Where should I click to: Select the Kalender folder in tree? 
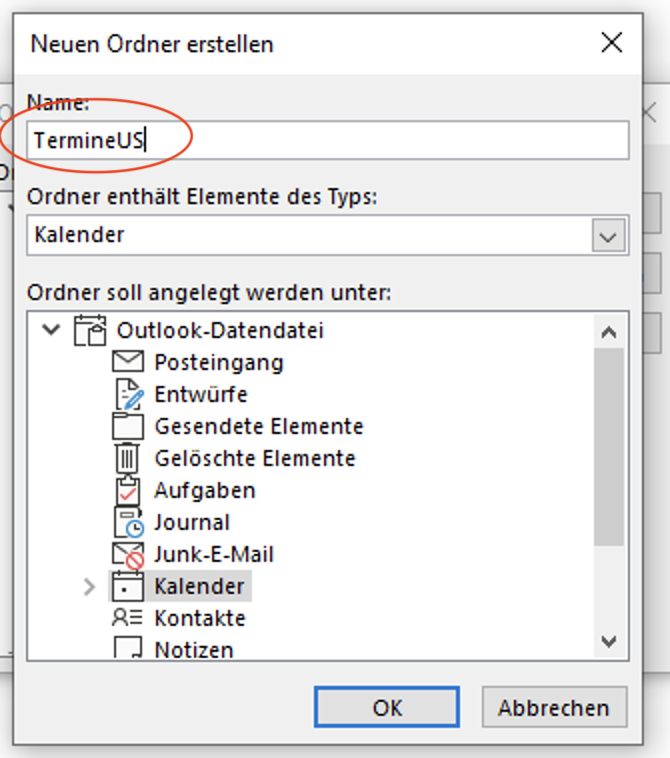coord(198,586)
